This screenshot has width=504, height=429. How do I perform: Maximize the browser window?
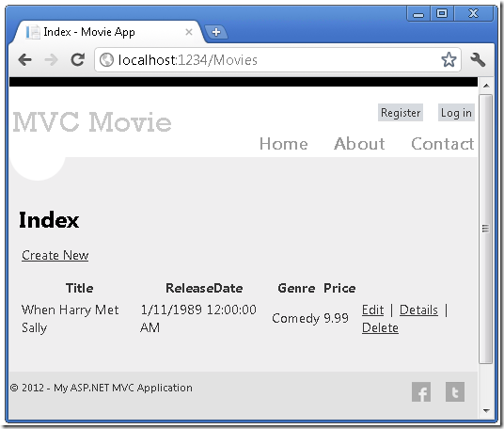(x=442, y=14)
